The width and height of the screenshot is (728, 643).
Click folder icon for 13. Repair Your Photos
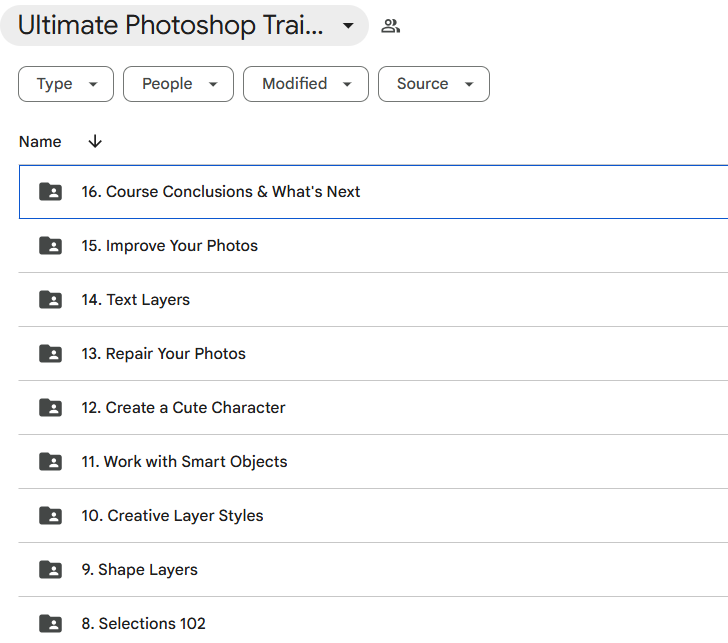coord(51,353)
